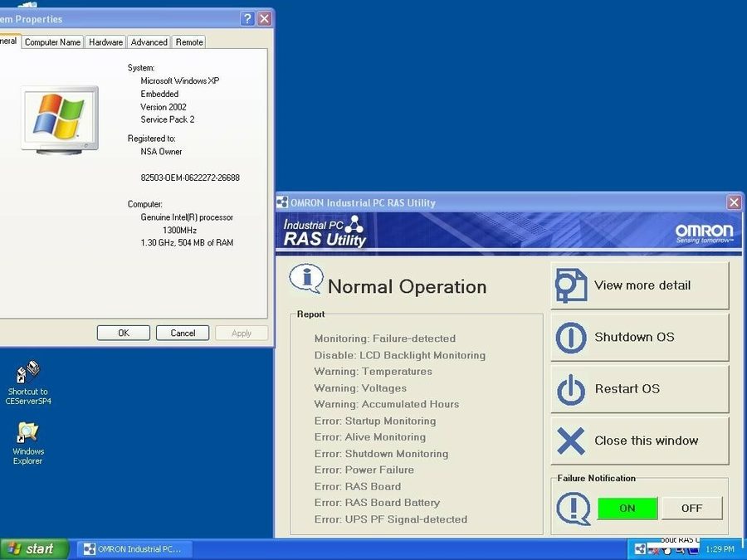
Task: Click the Shutdown OS button
Action: pos(640,337)
